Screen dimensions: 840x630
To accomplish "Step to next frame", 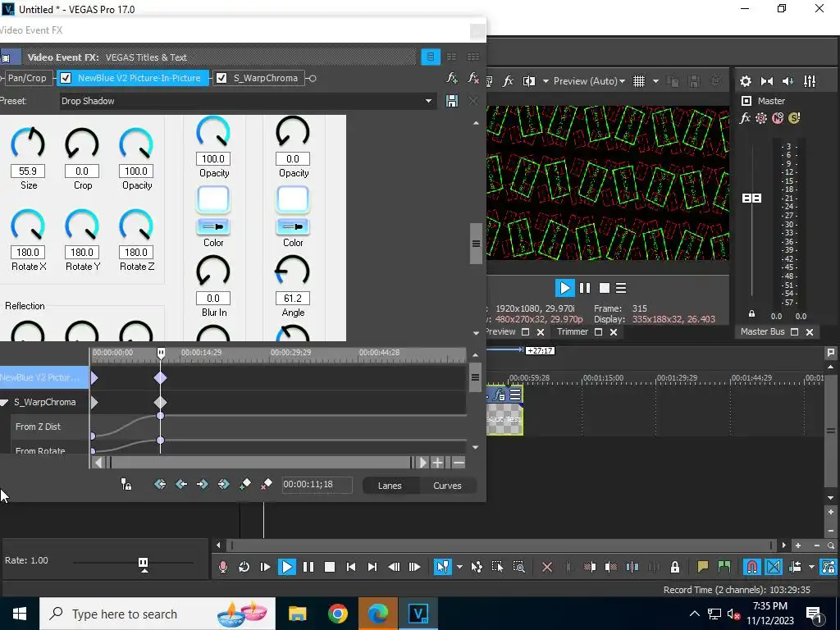I will coord(414,567).
